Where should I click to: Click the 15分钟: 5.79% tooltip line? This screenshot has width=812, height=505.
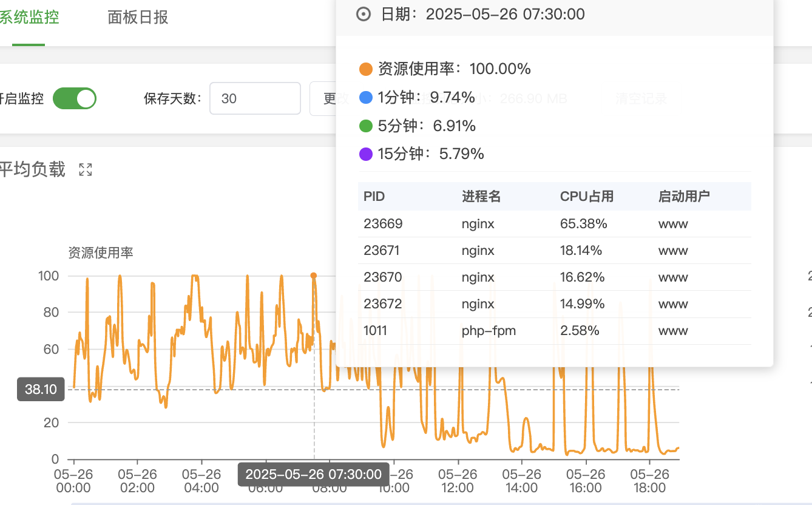click(431, 154)
